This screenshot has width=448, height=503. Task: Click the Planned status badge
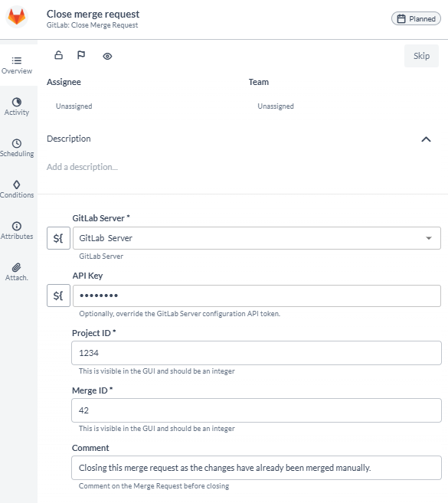tap(416, 18)
